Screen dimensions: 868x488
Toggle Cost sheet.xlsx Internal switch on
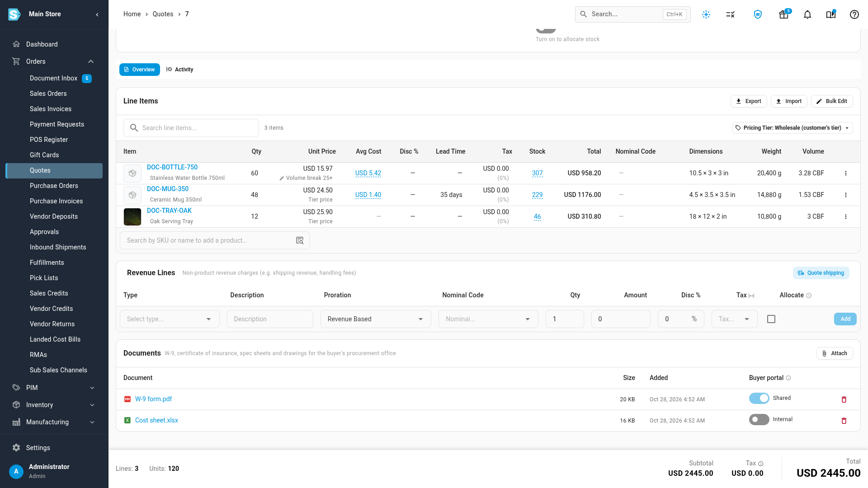(x=759, y=419)
